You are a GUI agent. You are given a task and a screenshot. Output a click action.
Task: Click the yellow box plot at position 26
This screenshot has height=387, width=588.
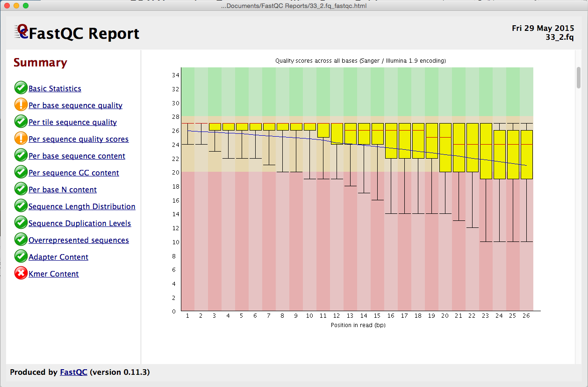coord(527,154)
